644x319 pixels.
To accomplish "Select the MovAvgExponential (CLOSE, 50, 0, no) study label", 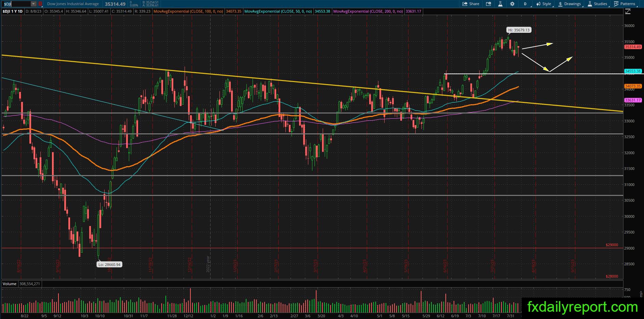I will tap(278, 11).
